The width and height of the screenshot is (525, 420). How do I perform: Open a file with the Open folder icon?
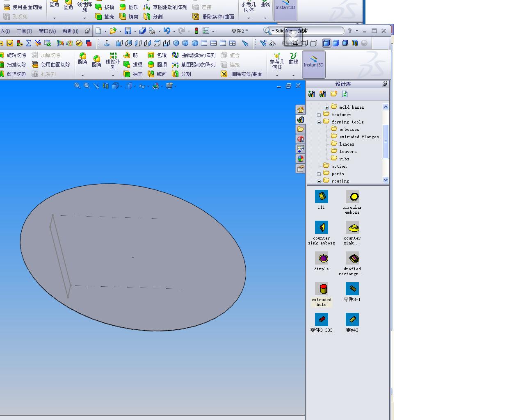113,31
